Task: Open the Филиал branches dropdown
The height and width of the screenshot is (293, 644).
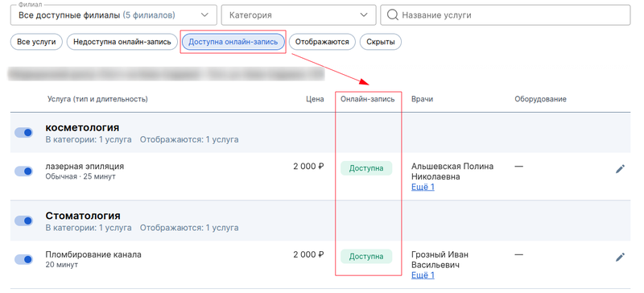Action: pos(114,15)
